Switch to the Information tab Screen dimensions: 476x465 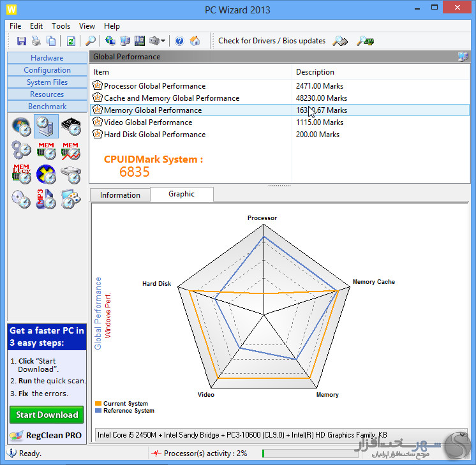pyautogui.click(x=120, y=195)
